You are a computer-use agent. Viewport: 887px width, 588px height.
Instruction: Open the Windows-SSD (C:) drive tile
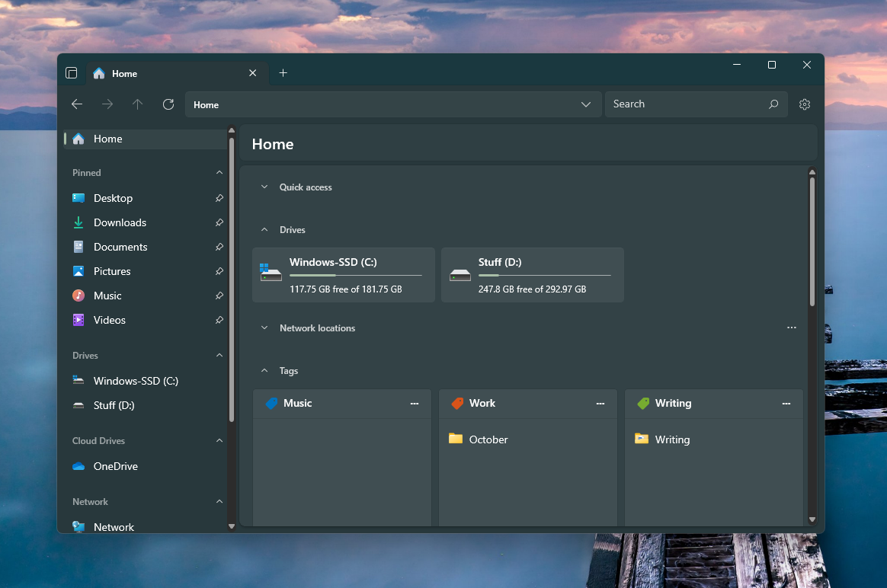point(344,275)
